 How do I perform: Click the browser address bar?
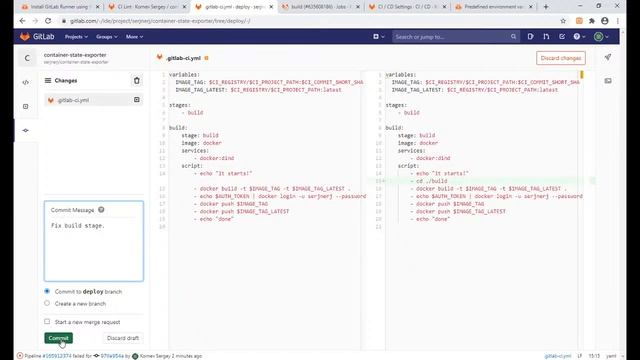click(310, 21)
